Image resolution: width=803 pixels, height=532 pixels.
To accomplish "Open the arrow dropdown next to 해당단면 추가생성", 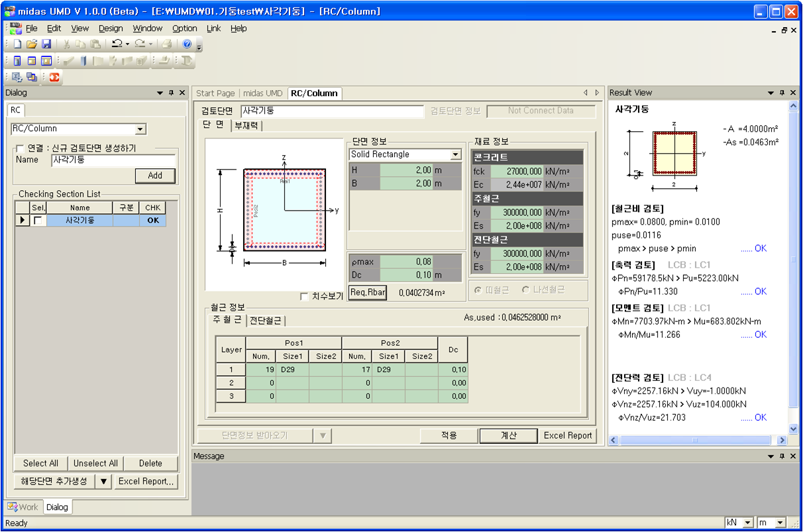I will [x=103, y=482].
